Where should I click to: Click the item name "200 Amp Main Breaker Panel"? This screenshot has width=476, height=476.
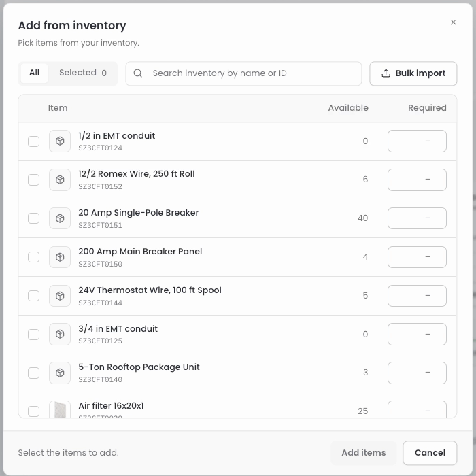point(140,252)
